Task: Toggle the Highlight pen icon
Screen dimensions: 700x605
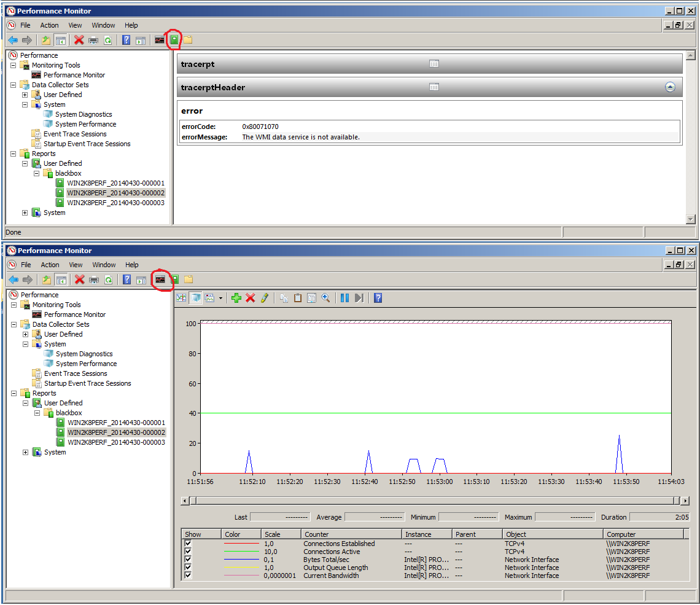Action: click(x=264, y=298)
